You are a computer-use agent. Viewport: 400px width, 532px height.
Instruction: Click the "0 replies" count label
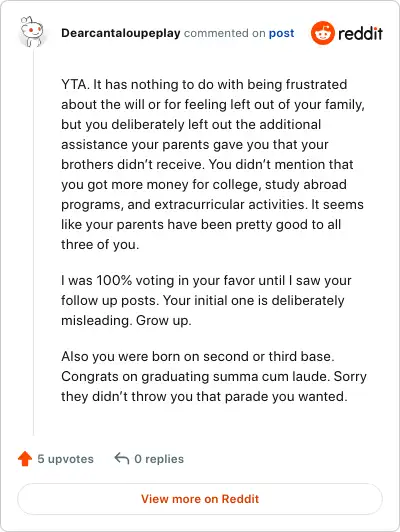point(159,459)
